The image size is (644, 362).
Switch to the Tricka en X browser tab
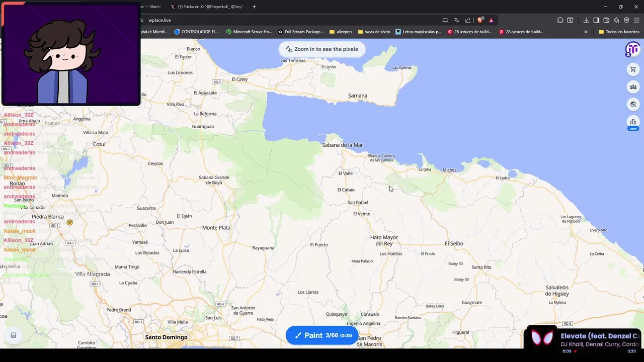click(206, 7)
